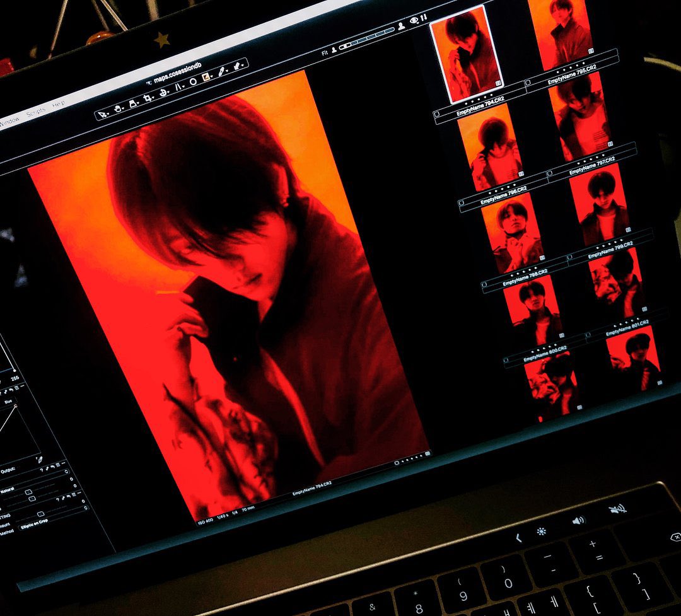Click the sort arrows icon above browser
Screen dimensions: 681x616
pos(424,17)
